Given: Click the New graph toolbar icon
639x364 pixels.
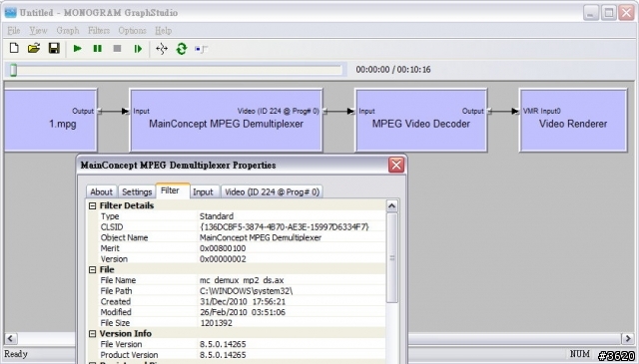Looking at the screenshot, I should [14, 49].
